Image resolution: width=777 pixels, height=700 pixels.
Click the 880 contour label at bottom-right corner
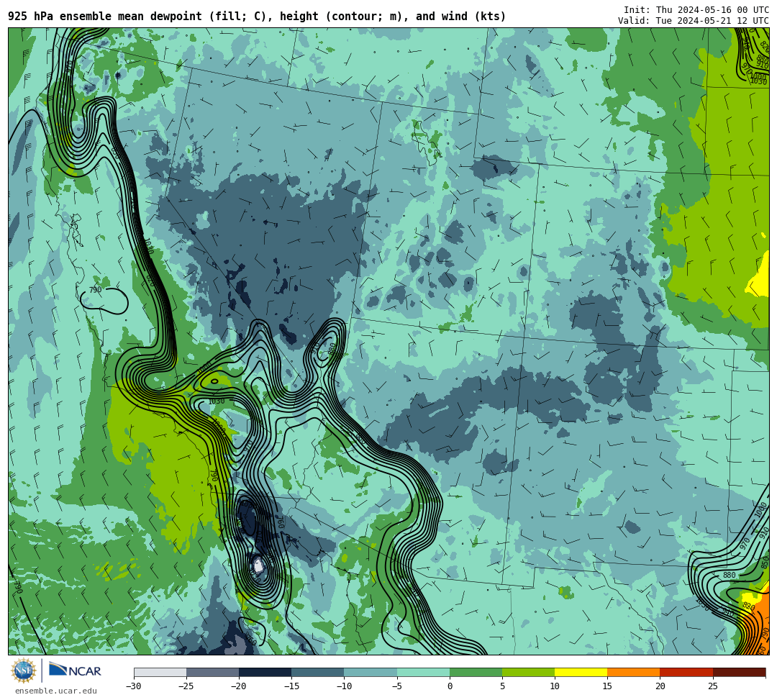(729, 575)
